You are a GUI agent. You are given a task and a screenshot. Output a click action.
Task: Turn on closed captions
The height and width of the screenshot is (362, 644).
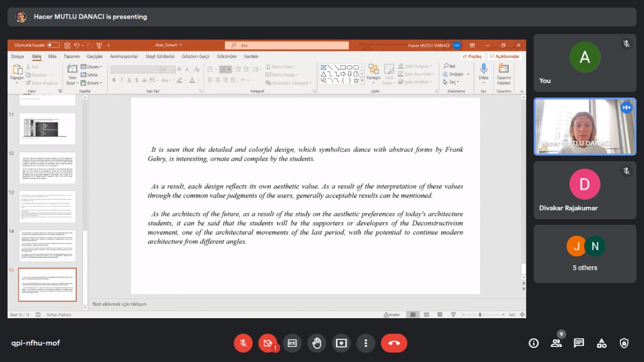click(x=292, y=343)
